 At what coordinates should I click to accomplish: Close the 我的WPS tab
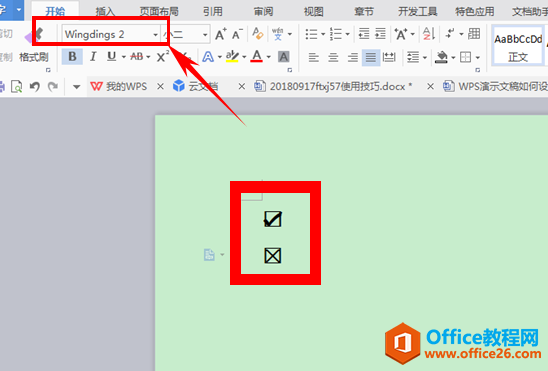point(160,86)
